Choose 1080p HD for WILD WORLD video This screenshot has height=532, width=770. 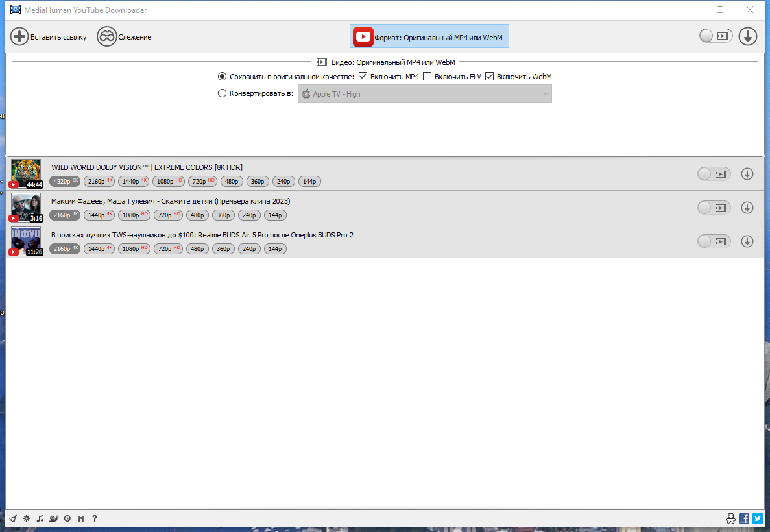169,181
